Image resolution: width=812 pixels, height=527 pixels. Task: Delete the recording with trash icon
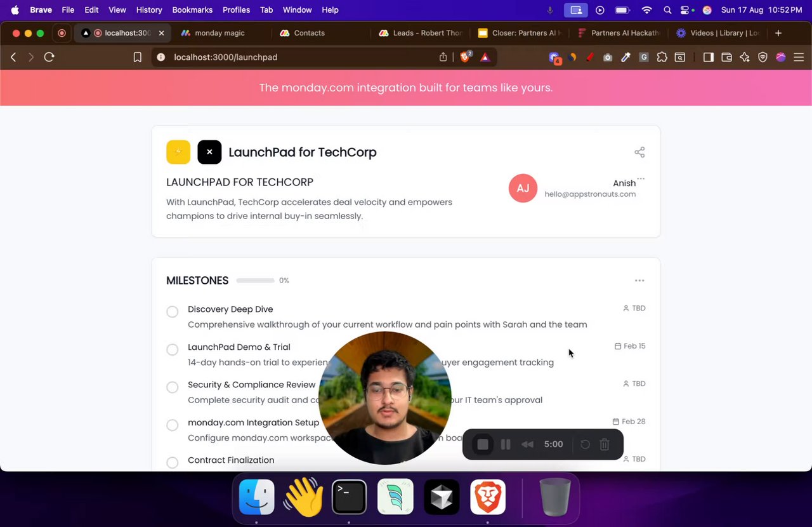click(x=605, y=444)
